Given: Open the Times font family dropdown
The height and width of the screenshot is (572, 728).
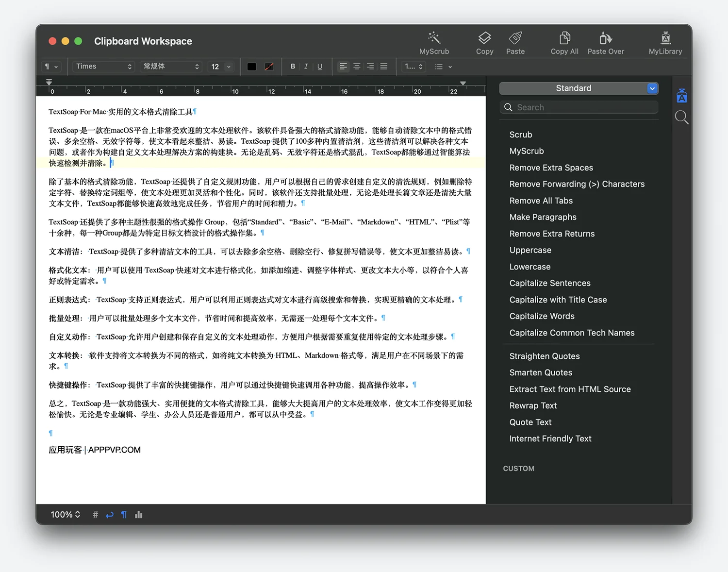Looking at the screenshot, I should pyautogui.click(x=103, y=67).
